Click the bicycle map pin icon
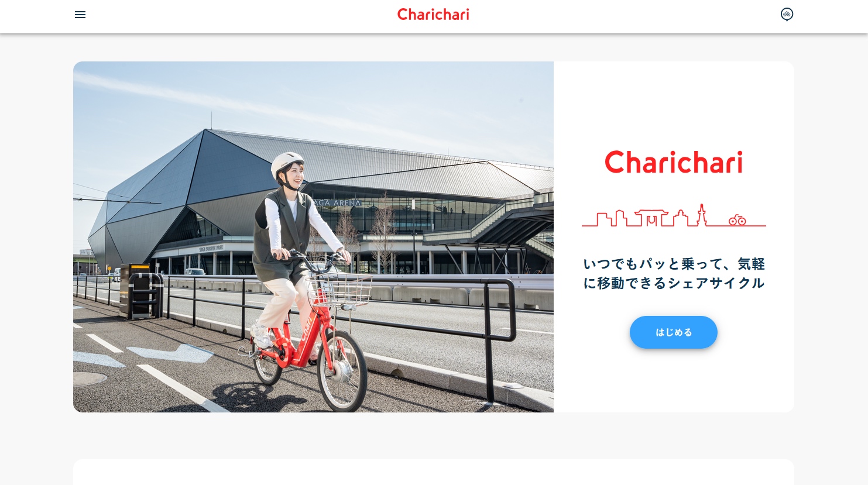Image resolution: width=868 pixels, height=485 pixels. (787, 15)
